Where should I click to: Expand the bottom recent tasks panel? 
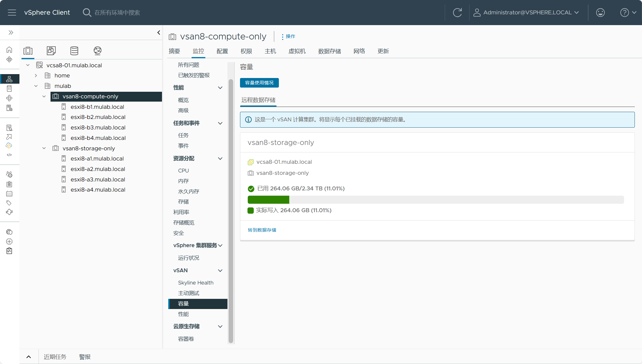click(29, 357)
